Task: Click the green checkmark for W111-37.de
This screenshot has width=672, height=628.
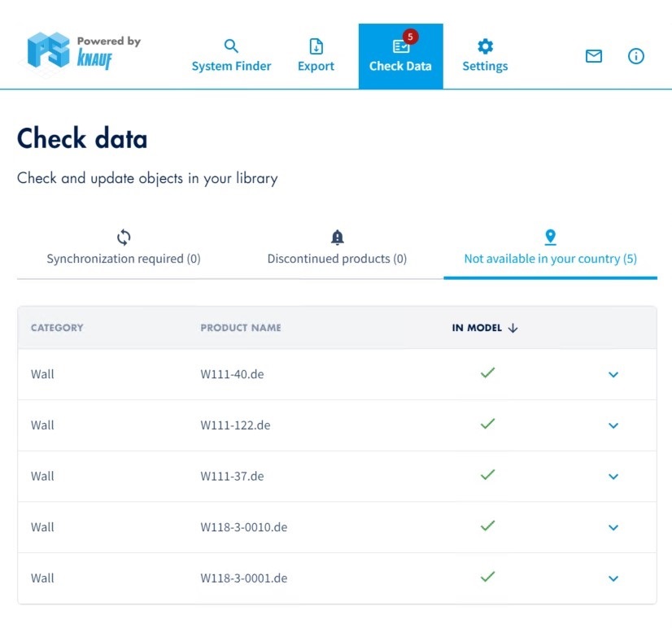Action: [x=487, y=474]
